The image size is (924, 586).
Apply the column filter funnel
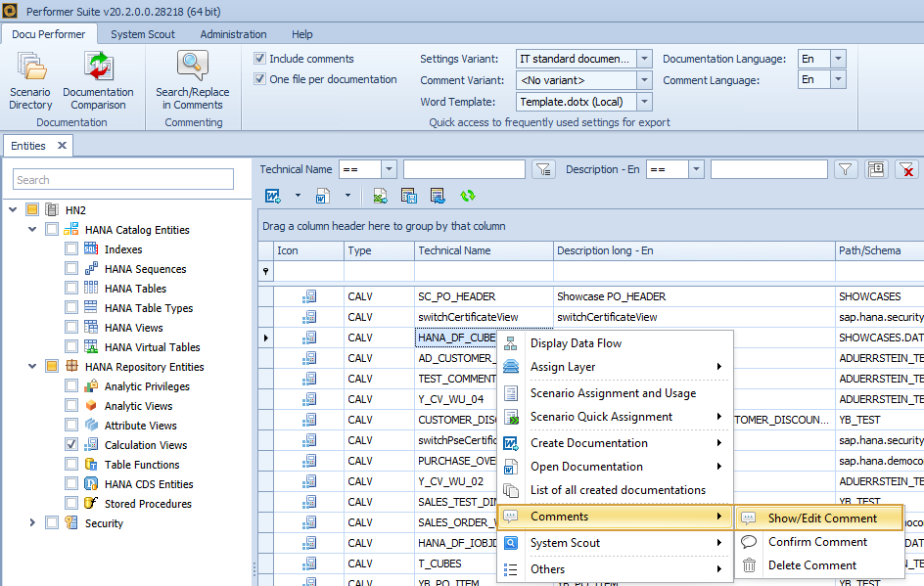(x=845, y=168)
